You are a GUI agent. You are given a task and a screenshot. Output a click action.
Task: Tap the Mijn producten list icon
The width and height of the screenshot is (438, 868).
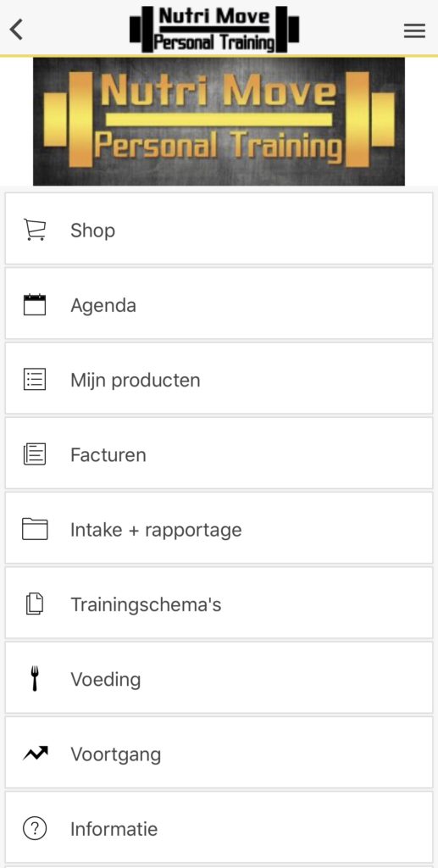pyautogui.click(x=35, y=380)
